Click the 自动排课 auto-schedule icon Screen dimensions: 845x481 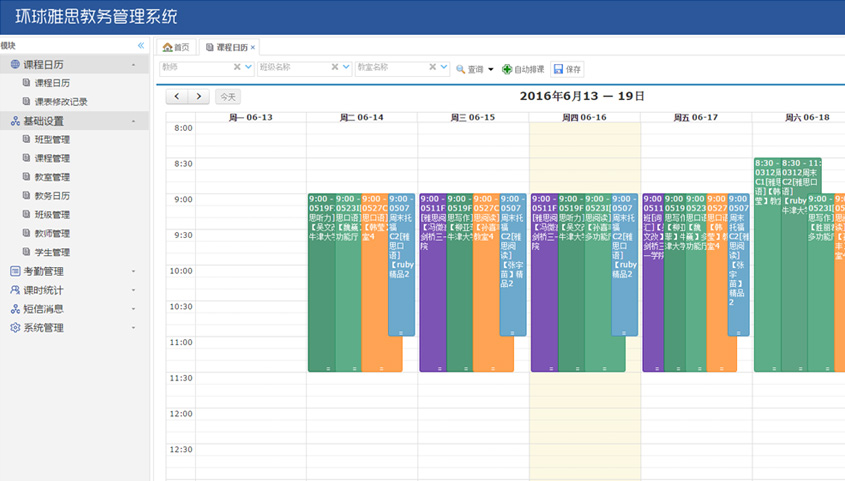point(507,70)
